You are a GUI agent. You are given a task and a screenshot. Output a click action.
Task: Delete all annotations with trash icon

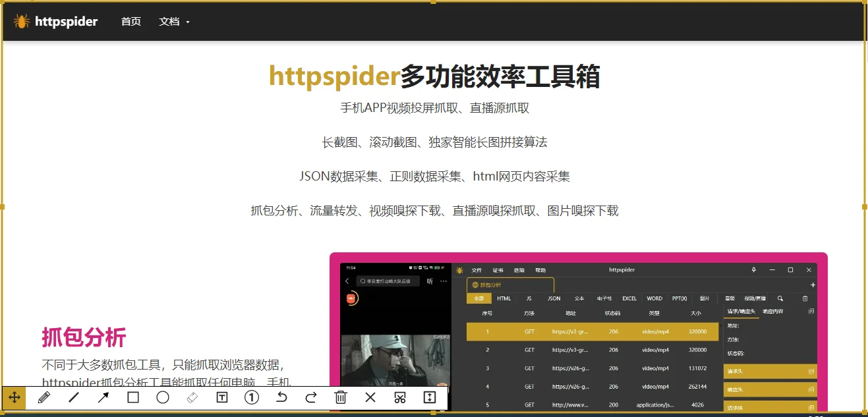pos(341,397)
